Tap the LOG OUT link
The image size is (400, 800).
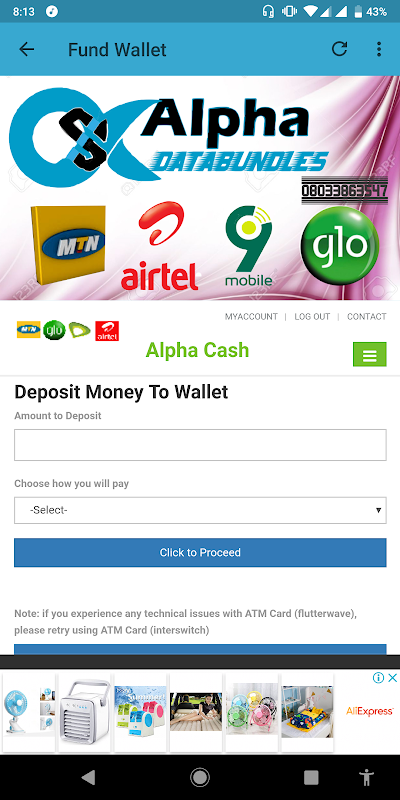312,317
